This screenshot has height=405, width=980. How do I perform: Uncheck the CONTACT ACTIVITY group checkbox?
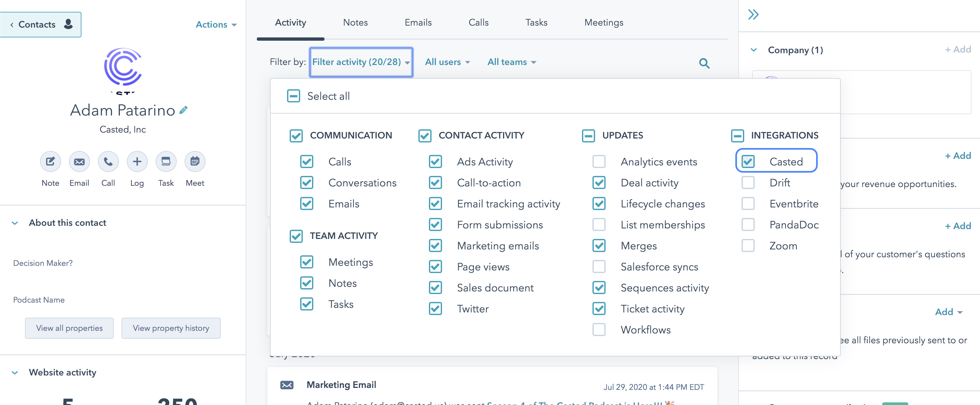tap(425, 135)
